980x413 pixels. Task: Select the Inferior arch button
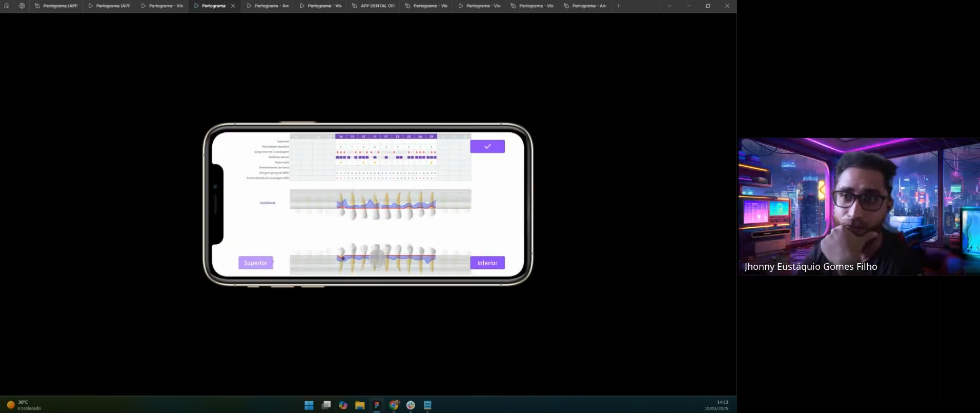pos(487,263)
